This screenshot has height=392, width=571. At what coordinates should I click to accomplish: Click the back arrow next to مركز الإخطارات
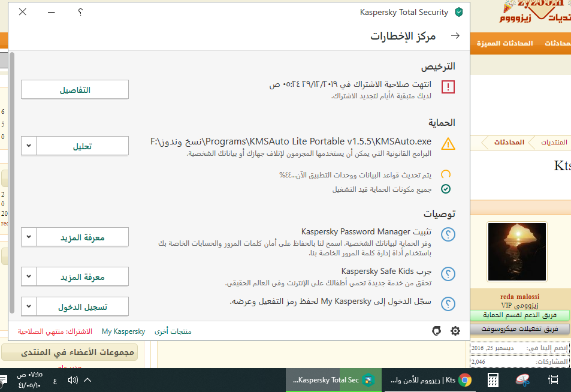pos(455,36)
